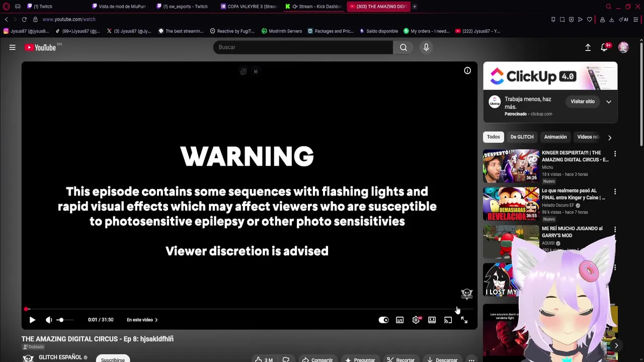Open a new browser tab

[x=415, y=7]
